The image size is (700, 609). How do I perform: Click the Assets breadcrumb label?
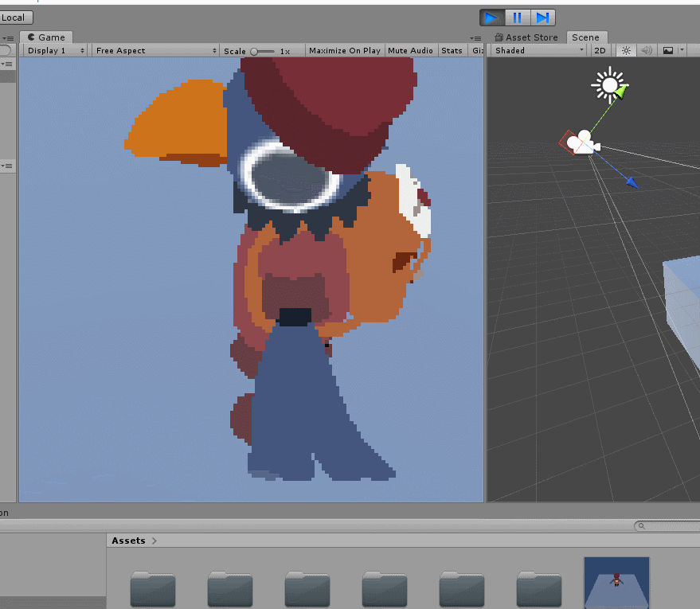pyautogui.click(x=128, y=541)
